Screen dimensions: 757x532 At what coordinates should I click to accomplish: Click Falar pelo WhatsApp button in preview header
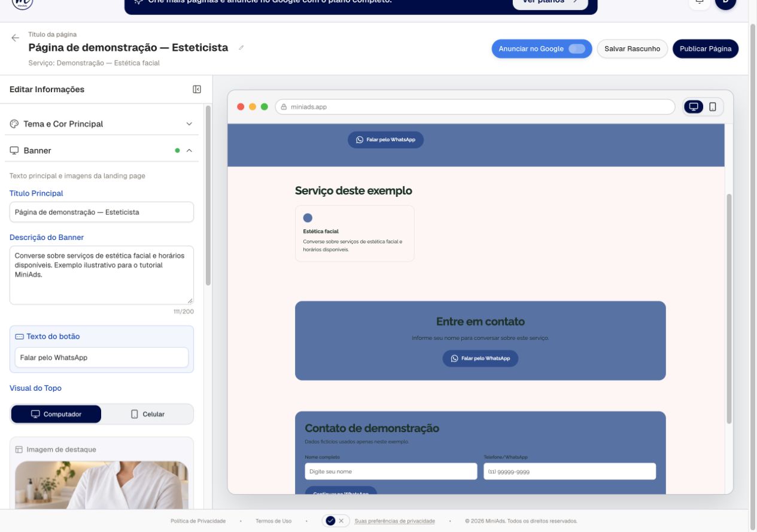click(x=385, y=139)
